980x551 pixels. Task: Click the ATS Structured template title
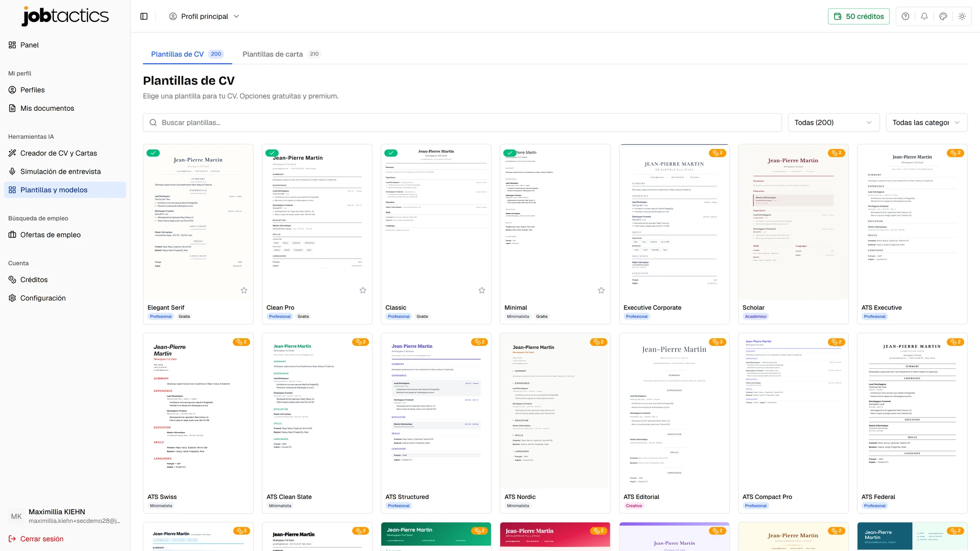[x=407, y=497]
